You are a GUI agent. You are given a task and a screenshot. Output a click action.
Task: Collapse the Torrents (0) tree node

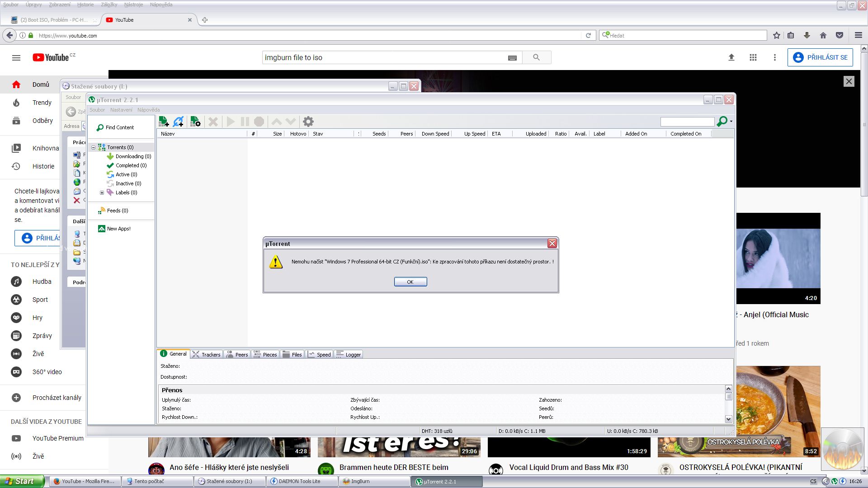click(94, 147)
